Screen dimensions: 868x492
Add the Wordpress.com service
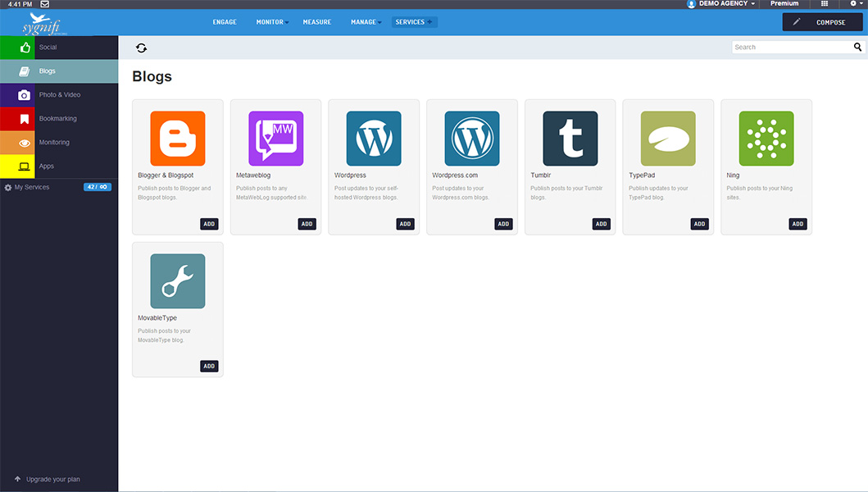click(503, 224)
